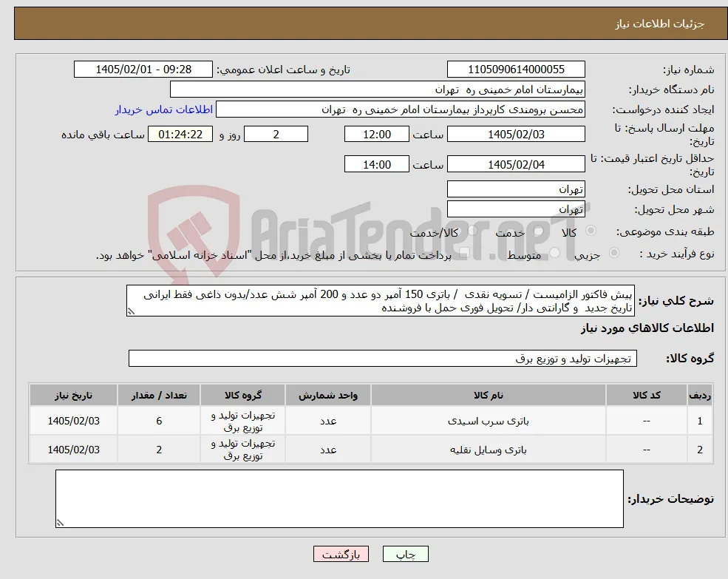Viewport: 728px width, 579px height.
Task: Click the تعداد / مقدار column header
Action: coord(159,395)
